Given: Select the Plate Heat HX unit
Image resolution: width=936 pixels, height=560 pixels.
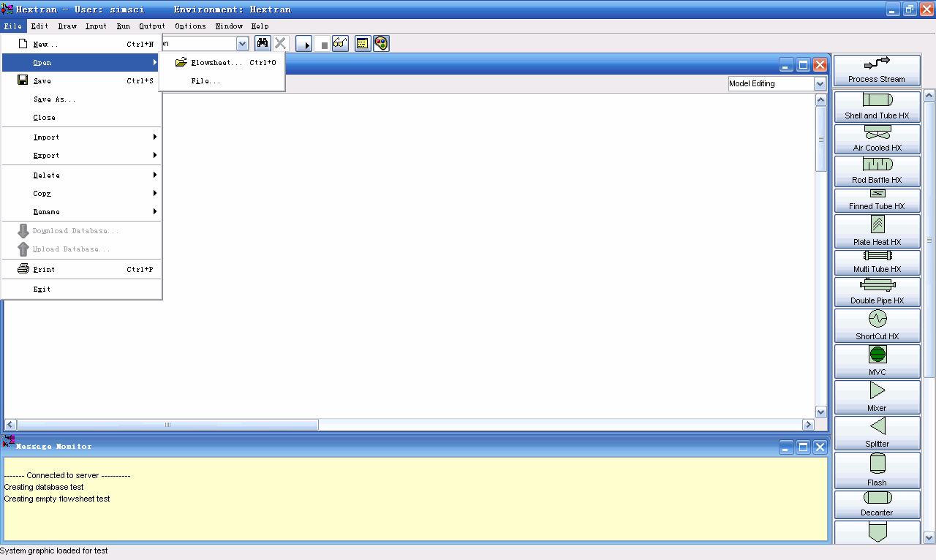Looking at the screenshot, I should point(877,231).
